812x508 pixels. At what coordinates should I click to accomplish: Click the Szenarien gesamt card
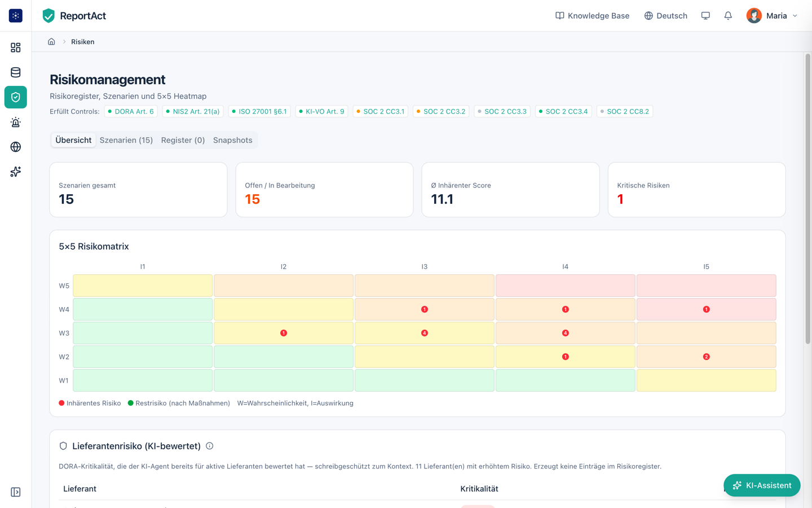(x=138, y=190)
